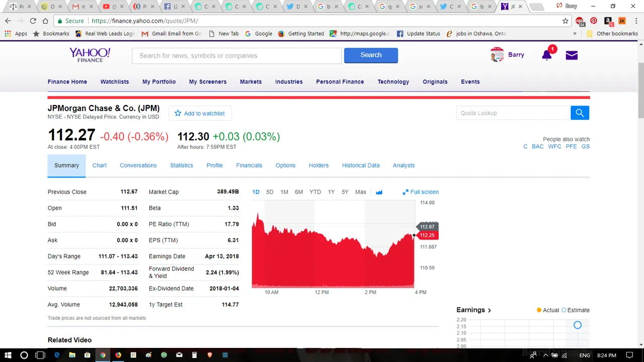Open Task View in the taskbar
This screenshot has height=362, width=644.
(40, 355)
